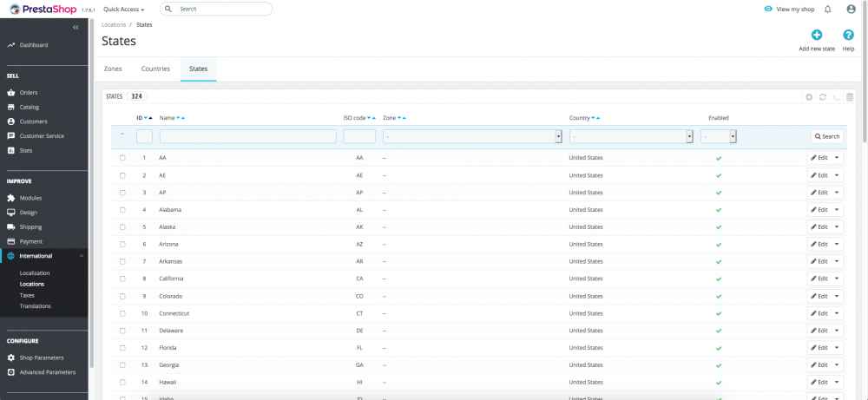
Task: Open the Help question mark icon
Action: tap(848, 35)
